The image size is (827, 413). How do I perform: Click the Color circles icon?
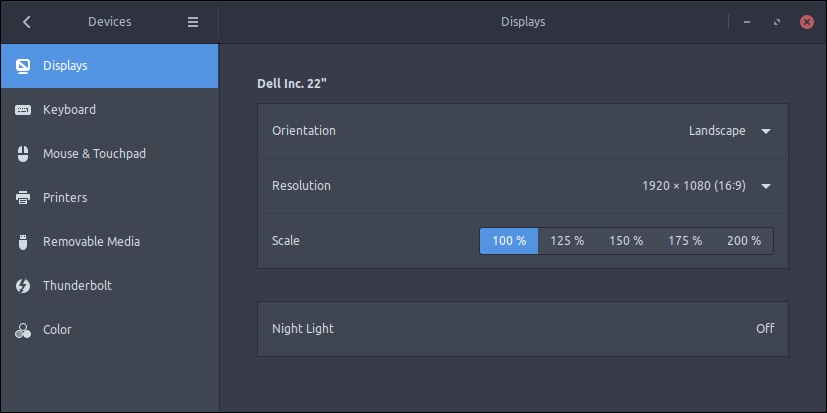[23, 330]
